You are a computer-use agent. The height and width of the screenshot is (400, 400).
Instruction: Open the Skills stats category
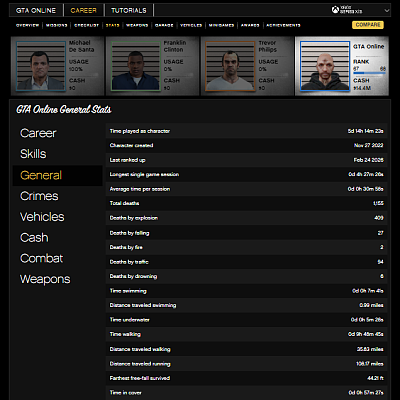(33, 154)
